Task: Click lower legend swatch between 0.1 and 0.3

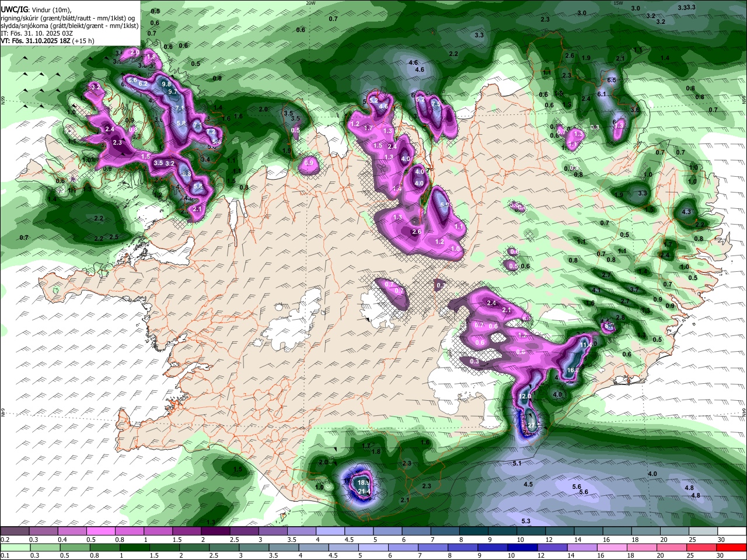Action: 16,548
